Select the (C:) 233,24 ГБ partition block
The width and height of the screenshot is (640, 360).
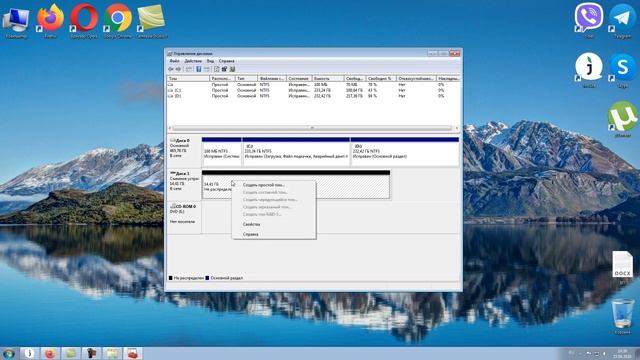[x=296, y=151]
